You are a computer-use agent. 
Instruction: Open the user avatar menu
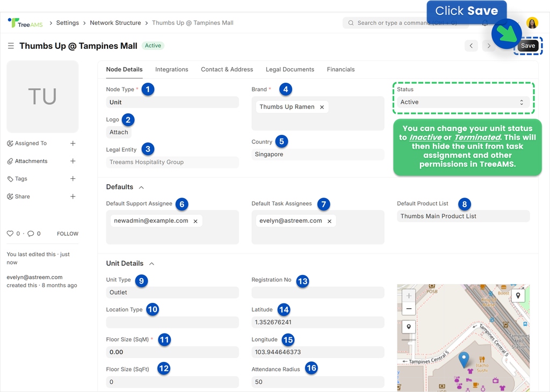tap(532, 23)
